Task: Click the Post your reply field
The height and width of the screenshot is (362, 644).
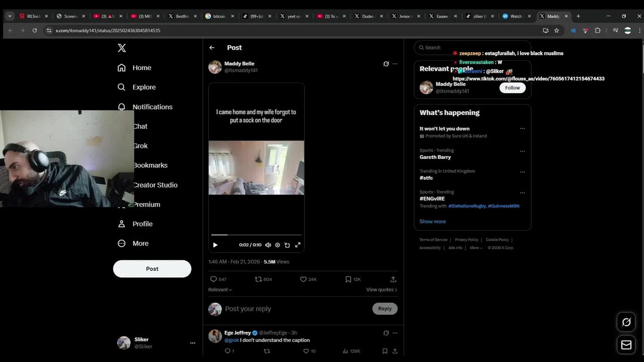Action: pyautogui.click(x=297, y=309)
